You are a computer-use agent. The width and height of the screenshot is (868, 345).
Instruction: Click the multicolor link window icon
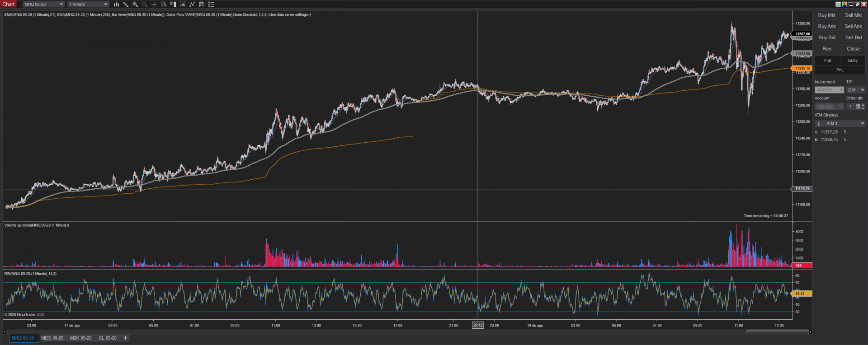844,5
